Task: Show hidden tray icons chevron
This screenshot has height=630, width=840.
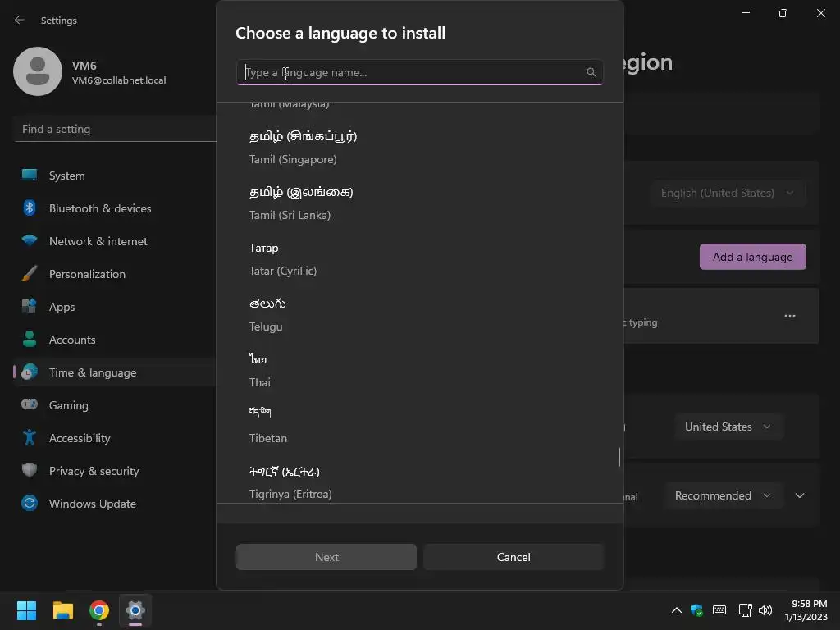Action: 677,610
